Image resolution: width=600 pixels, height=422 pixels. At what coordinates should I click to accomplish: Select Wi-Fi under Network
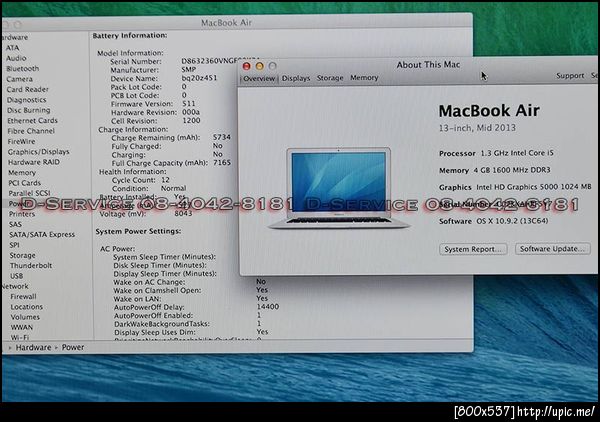(x=20, y=337)
